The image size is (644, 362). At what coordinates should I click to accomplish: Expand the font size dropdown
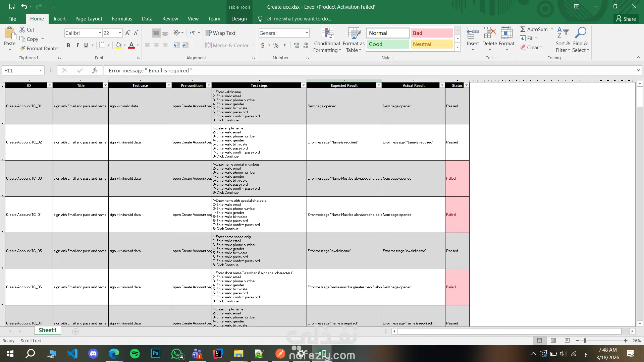click(x=120, y=33)
